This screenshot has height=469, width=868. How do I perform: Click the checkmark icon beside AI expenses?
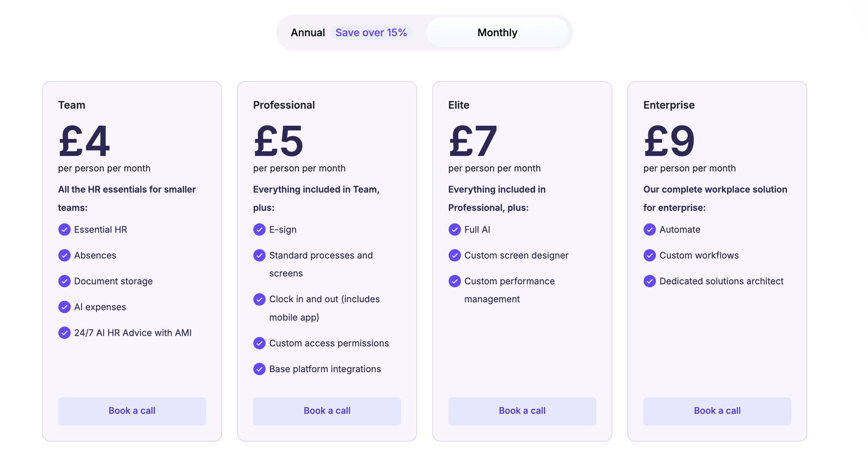(x=64, y=307)
